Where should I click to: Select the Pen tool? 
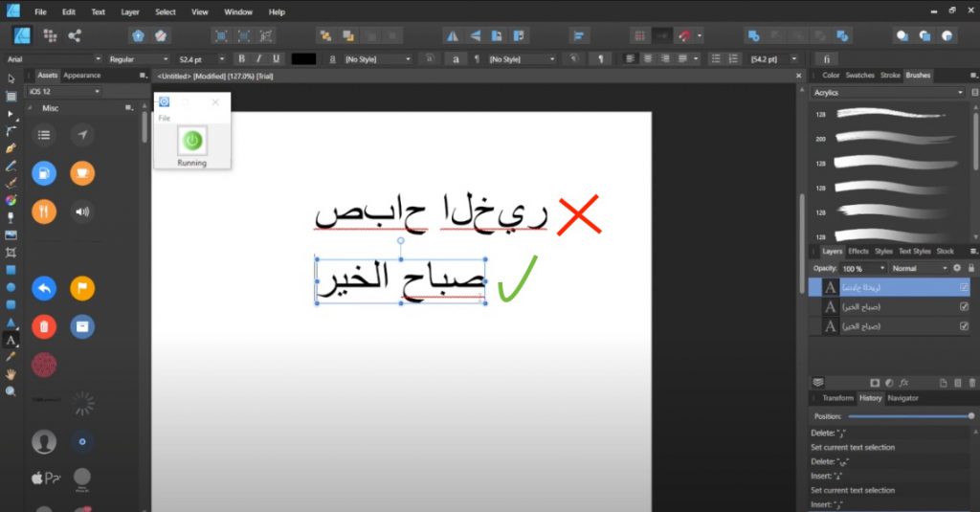11,148
